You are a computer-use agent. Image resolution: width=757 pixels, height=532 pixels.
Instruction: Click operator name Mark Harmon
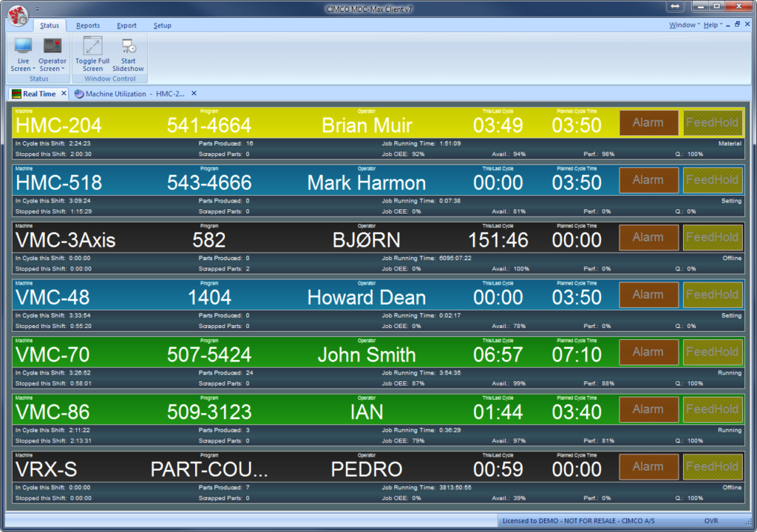pyautogui.click(x=367, y=183)
